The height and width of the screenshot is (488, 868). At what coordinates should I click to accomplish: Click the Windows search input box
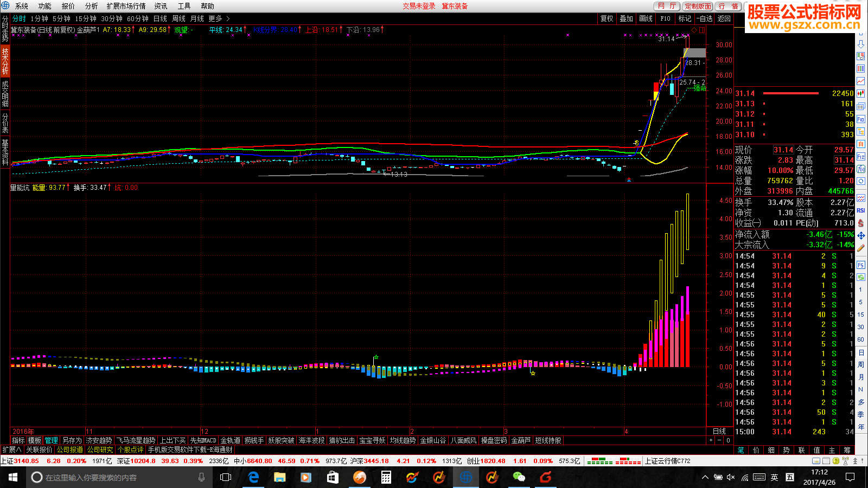coord(118,477)
